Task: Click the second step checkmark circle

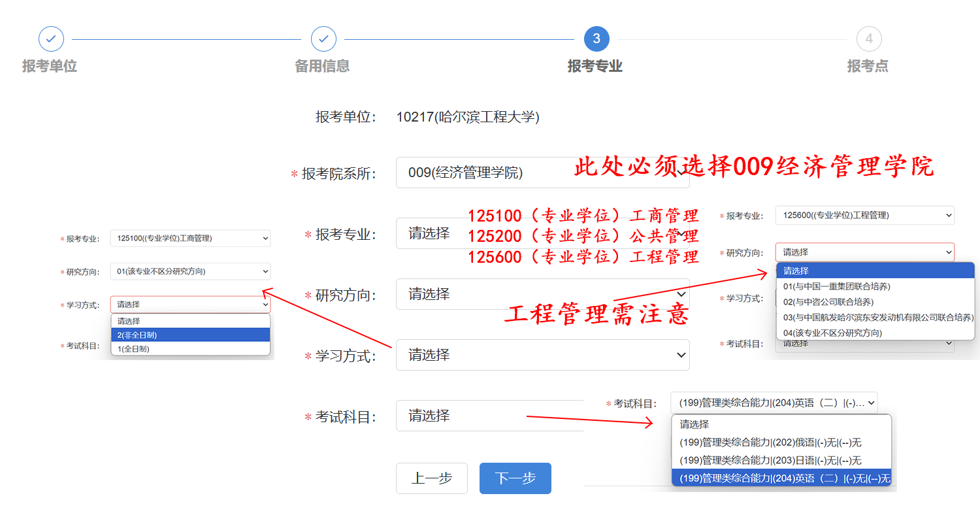Action: (x=323, y=39)
